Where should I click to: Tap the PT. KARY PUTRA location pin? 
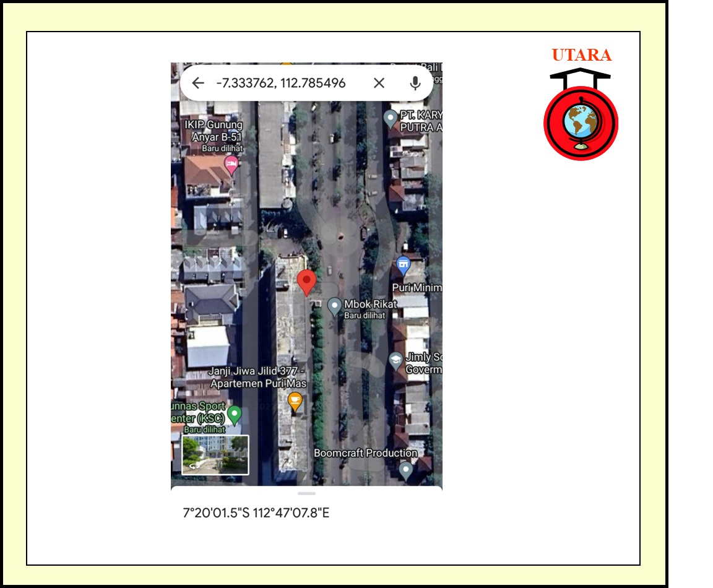(x=390, y=117)
